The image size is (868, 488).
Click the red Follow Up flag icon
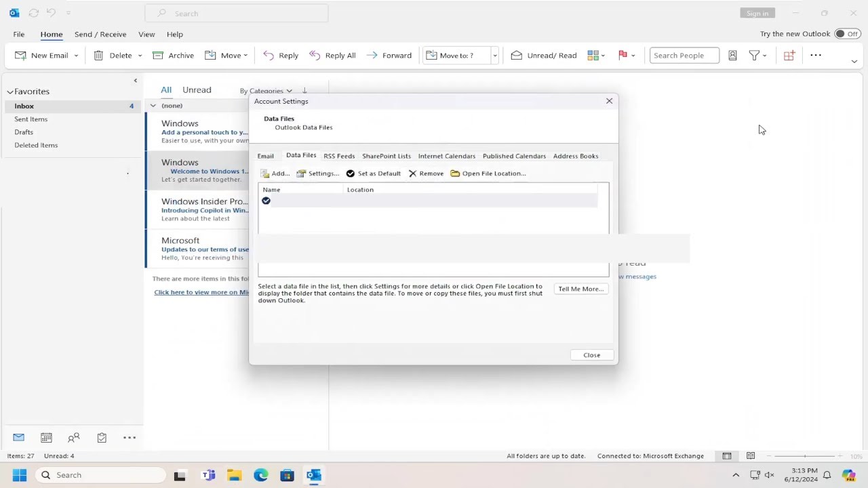623,56
